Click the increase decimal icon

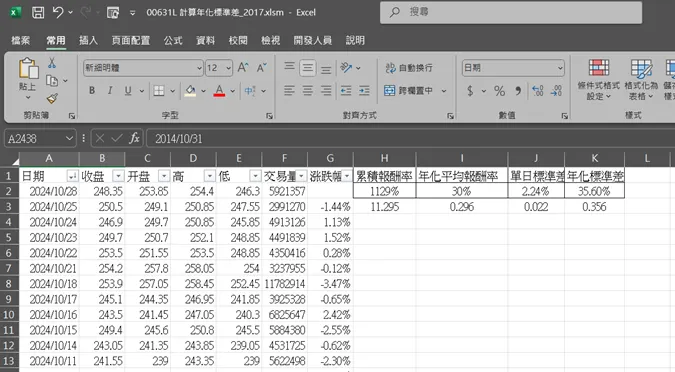click(538, 90)
